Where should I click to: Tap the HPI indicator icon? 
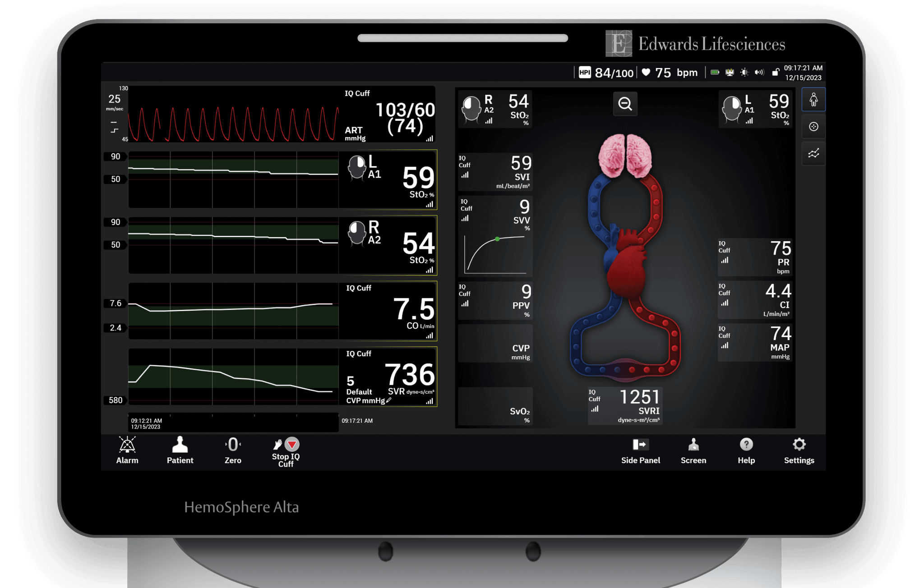585,72
